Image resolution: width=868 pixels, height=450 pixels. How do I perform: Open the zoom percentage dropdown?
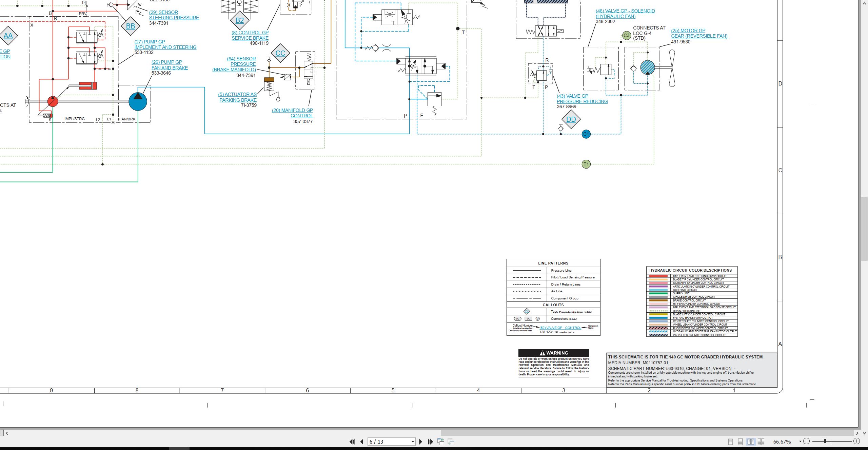[800, 442]
